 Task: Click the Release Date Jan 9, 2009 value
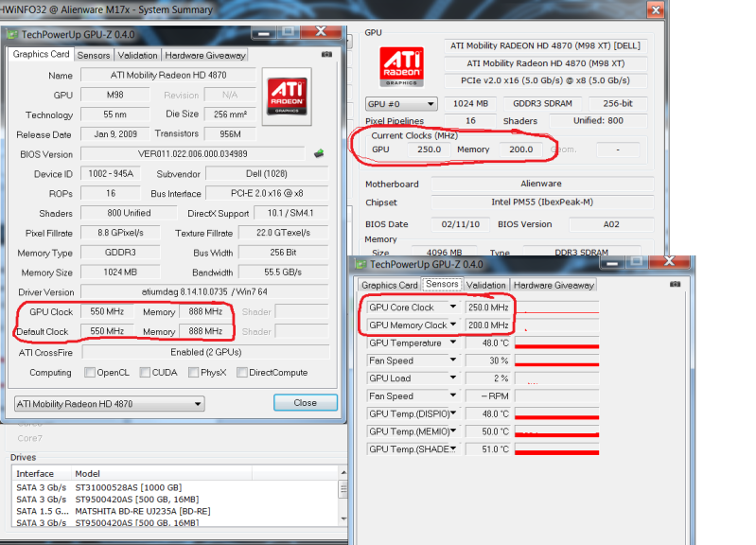[115, 134]
